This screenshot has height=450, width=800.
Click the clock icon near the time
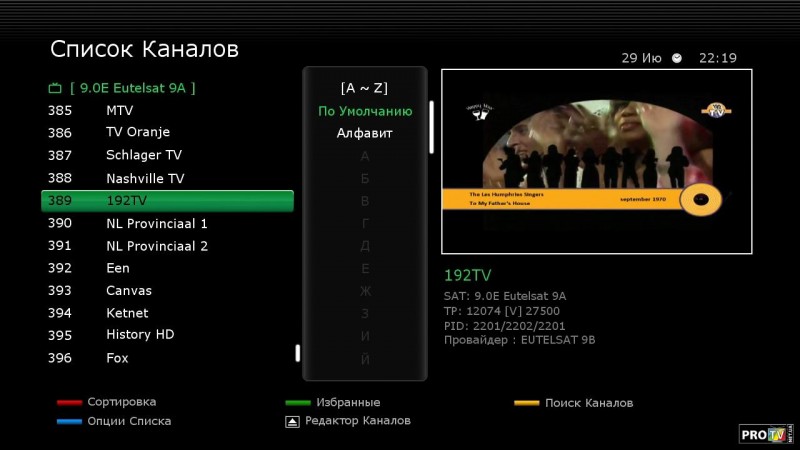pos(677,58)
